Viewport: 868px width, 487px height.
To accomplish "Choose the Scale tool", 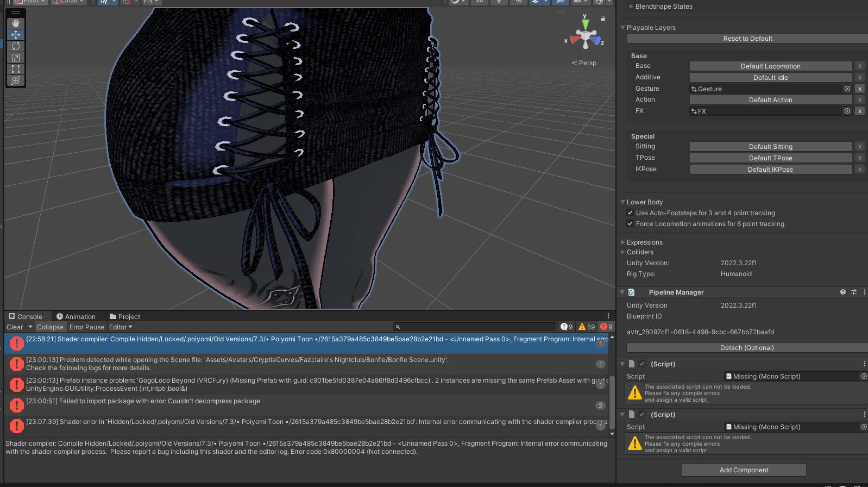I will coord(16,58).
